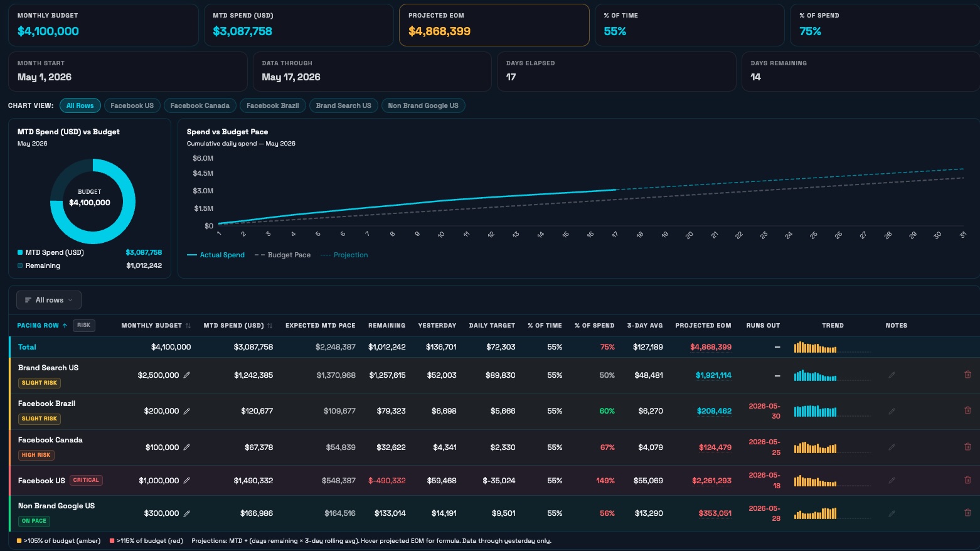Click Total projected EOM $4,868,399 in table

coord(711,347)
